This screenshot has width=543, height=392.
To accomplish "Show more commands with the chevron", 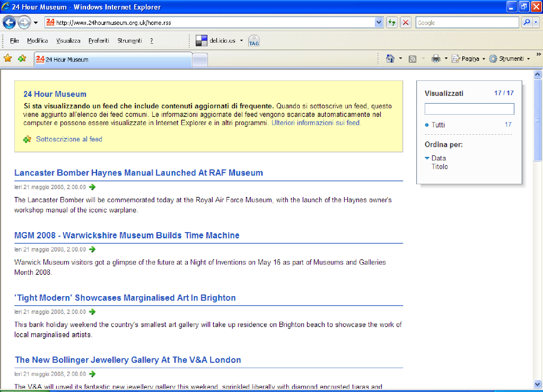I will tap(539, 54).
